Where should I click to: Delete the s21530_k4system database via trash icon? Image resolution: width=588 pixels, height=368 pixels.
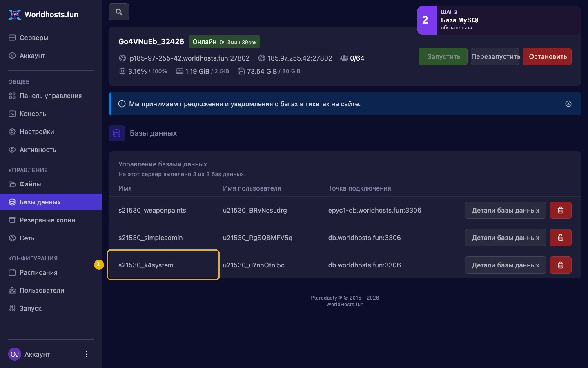point(560,265)
